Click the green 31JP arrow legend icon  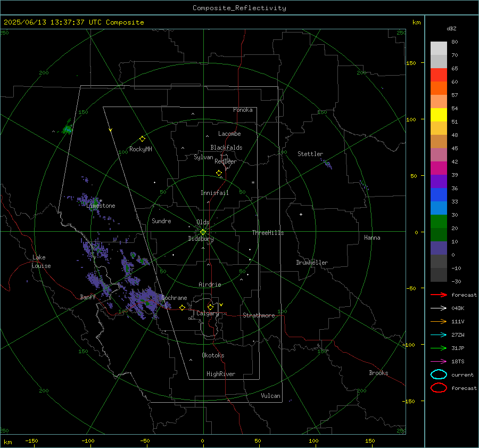click(x=439, y=348)
